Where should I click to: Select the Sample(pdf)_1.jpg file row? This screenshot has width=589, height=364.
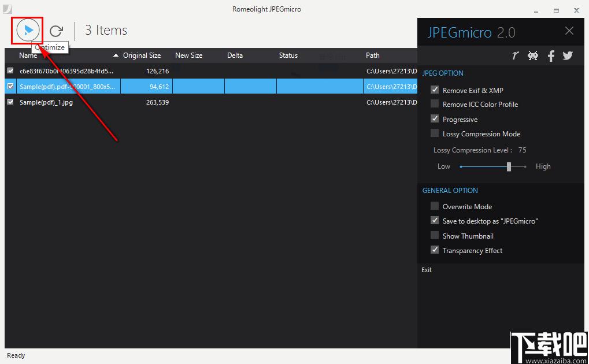pos(211,102)
